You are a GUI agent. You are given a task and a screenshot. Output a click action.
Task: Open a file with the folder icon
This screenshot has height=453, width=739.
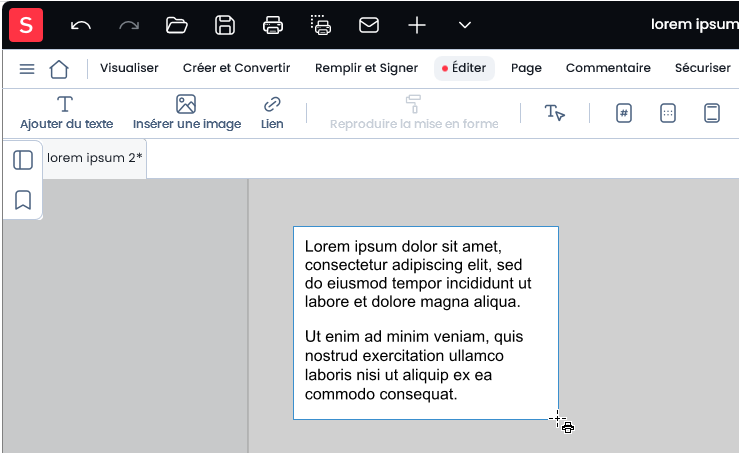177,25
